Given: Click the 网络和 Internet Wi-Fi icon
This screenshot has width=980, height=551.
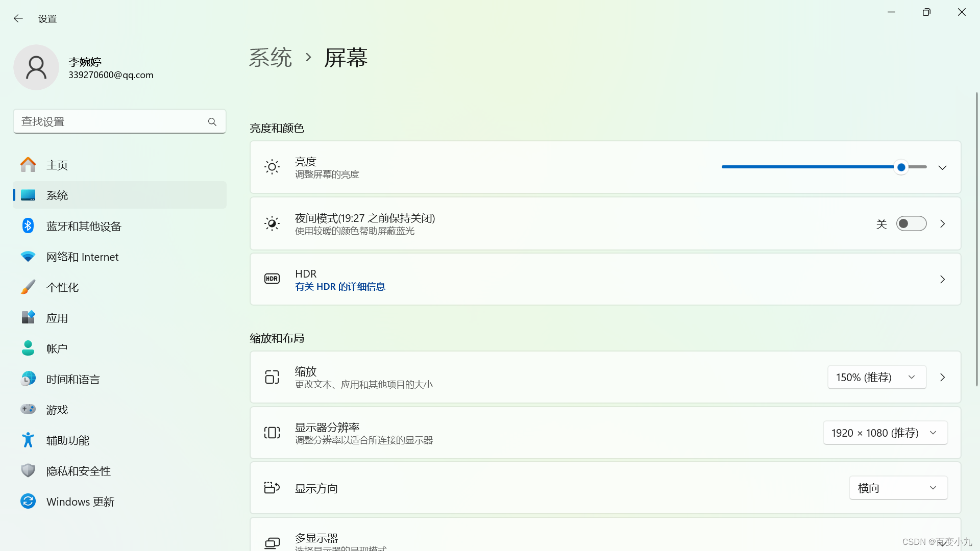Looking at the screenshot, I should coord(28,256).
